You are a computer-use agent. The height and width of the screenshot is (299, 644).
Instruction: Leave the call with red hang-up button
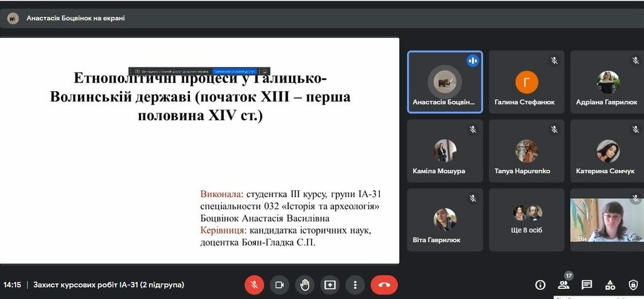point(384,285)
